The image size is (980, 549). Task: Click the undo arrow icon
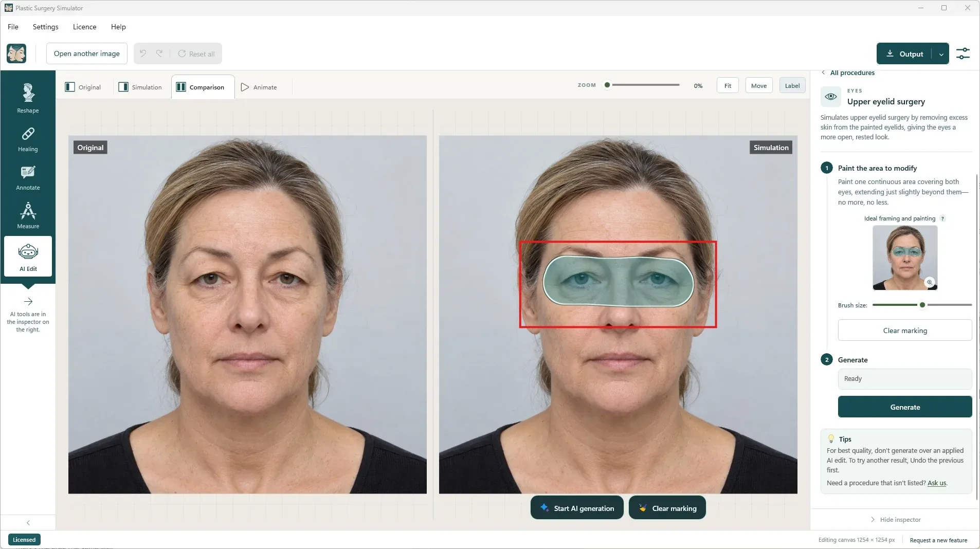point(143,53)
